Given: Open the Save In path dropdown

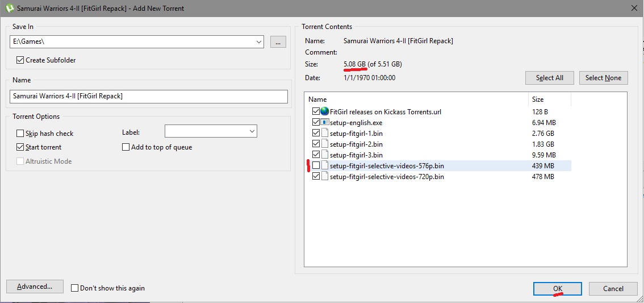Looking at the screenshot, I should 259,41.
